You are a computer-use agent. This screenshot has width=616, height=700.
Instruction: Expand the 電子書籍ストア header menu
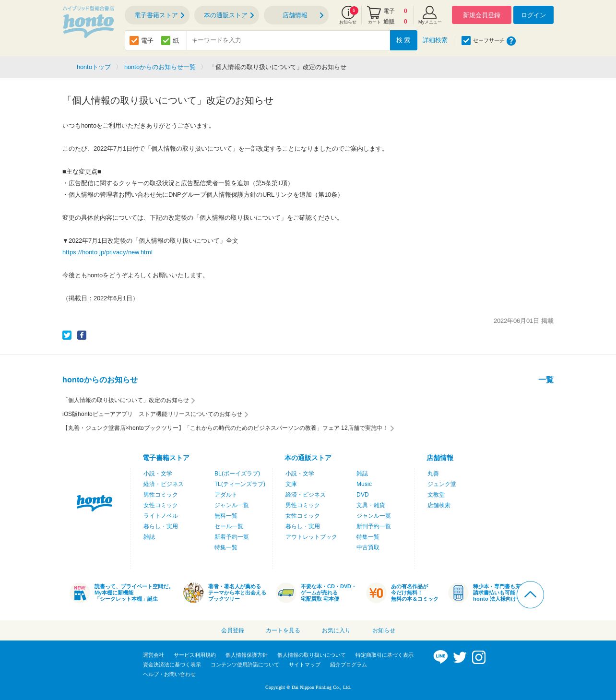[x=157, y=15]
